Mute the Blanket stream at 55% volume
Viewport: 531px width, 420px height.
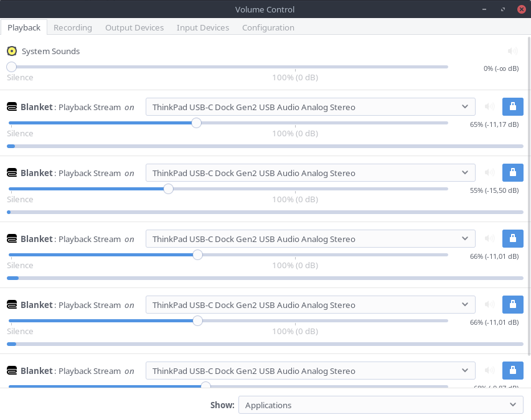[490, 173]
